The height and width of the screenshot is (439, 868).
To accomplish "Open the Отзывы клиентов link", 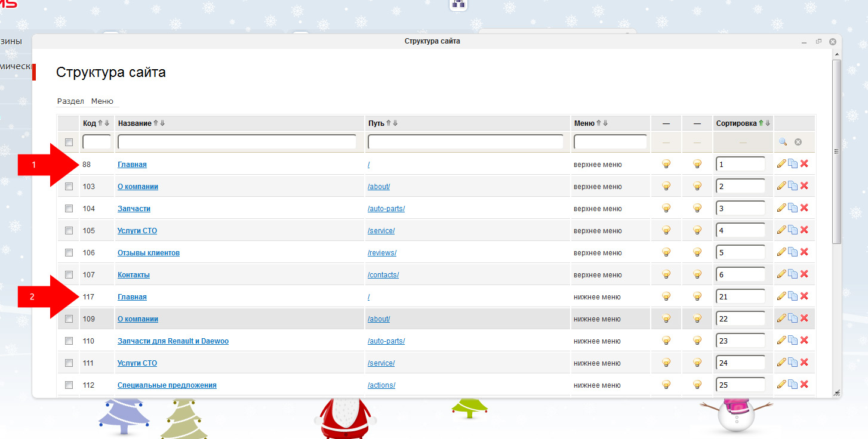I will point(149,253).
